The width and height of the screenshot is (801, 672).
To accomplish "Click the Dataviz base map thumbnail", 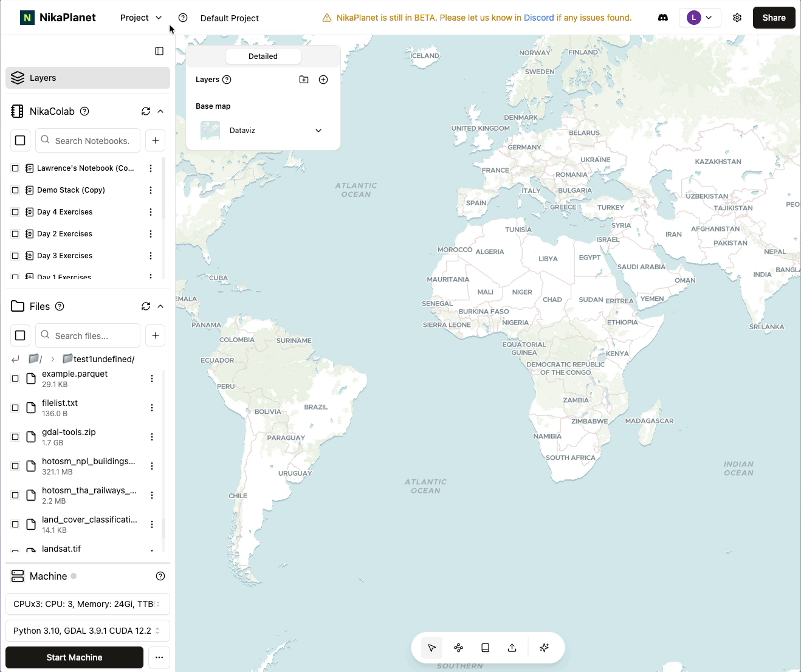I will (210, 131).
